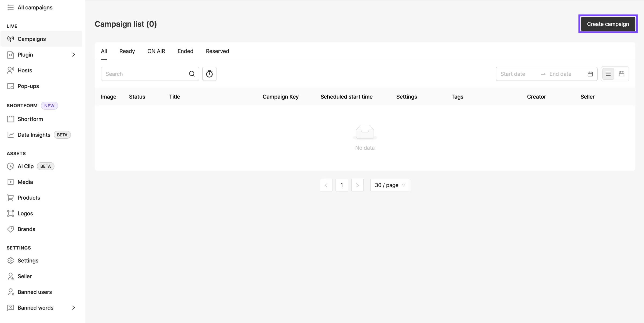Viewport: 644px width, 323px height.
Task: Open the Plugin section icon
Action: click(10, 55)
